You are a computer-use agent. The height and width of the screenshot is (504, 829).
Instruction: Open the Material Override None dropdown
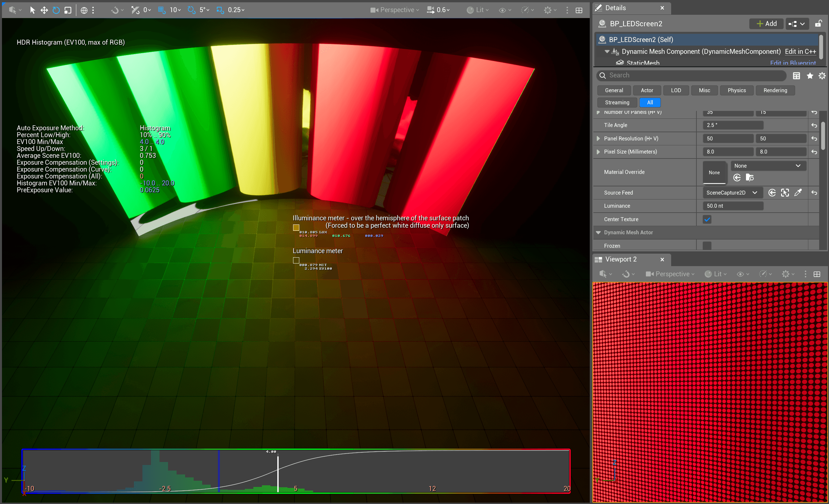pos(768,166)
